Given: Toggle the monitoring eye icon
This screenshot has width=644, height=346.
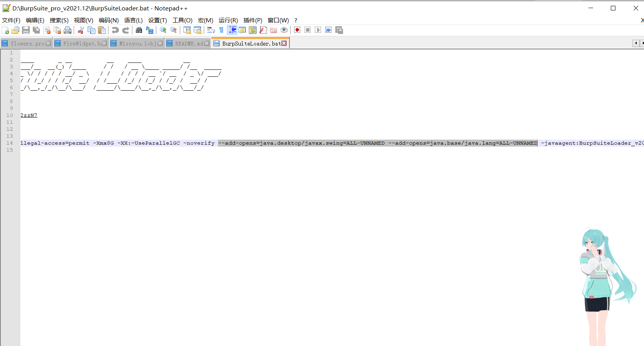Looking at the screenshot, I should [284, 30].
